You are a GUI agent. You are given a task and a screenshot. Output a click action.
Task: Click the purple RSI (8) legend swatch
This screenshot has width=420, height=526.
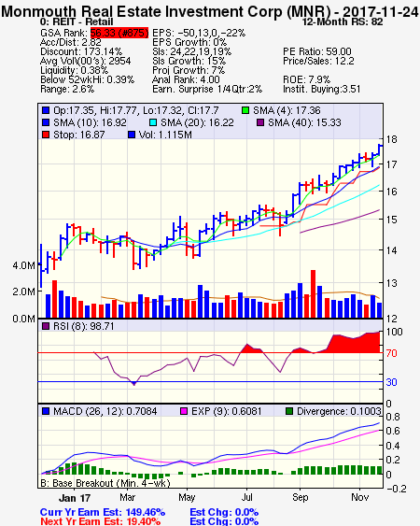pos(46,326)
